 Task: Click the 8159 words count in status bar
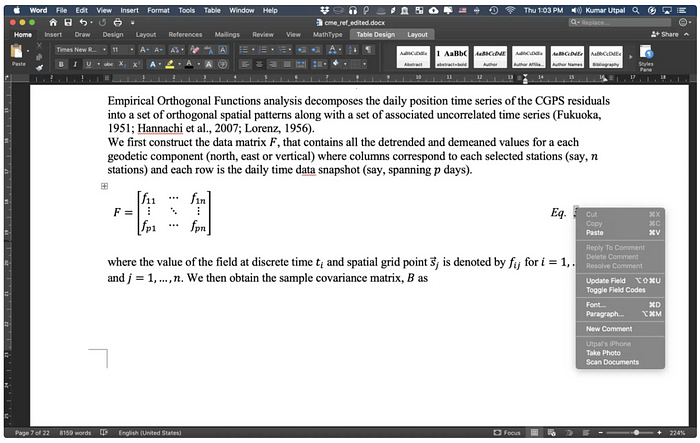point(75,433)
